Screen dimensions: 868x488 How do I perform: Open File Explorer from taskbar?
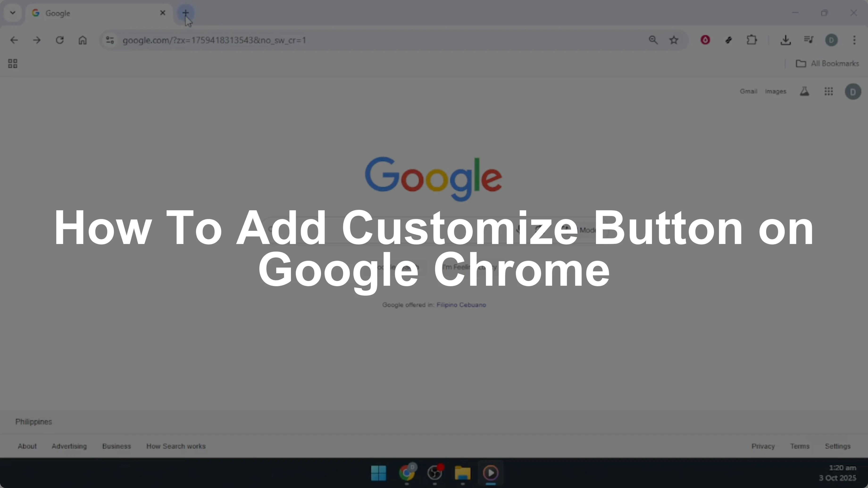coord(463,473)
